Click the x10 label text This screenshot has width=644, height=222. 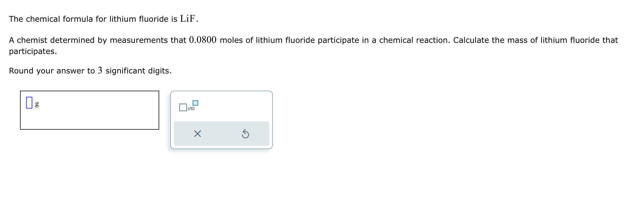(191, 109)
